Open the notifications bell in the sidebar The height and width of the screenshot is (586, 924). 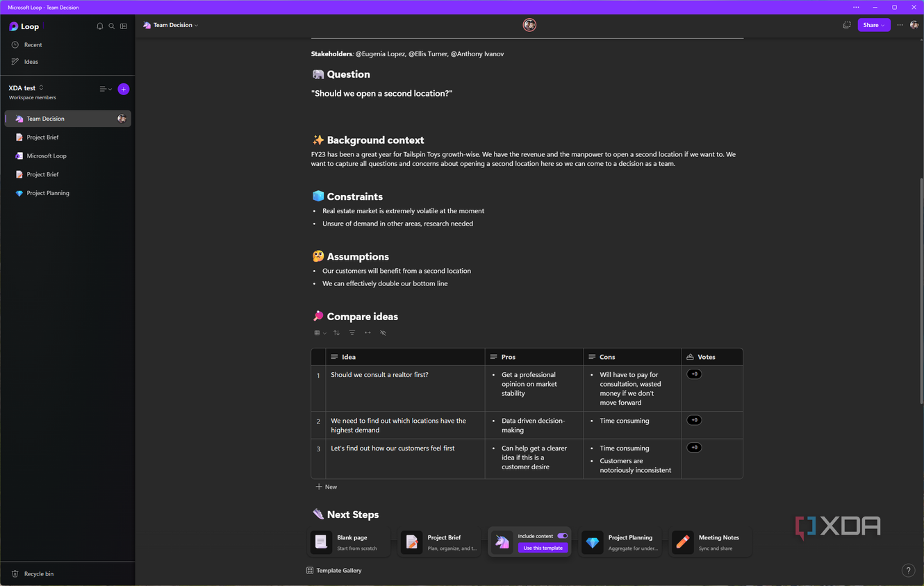pos(99,26)
